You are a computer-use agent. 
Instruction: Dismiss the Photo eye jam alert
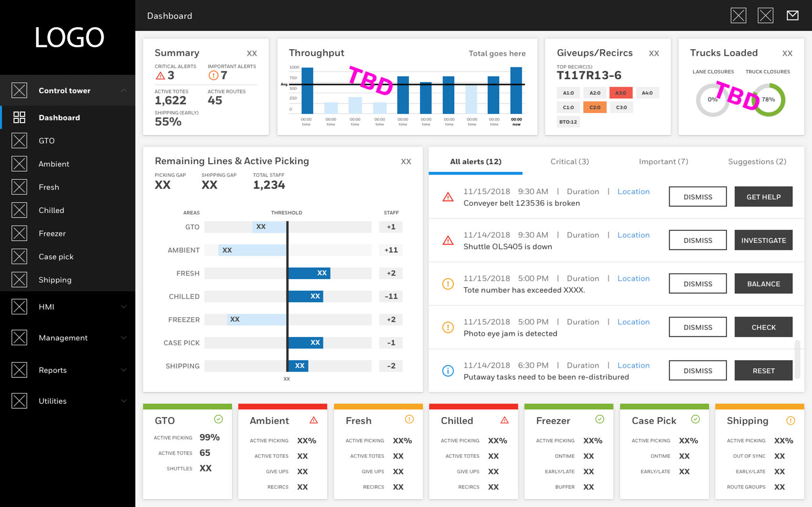pos(698,327)
